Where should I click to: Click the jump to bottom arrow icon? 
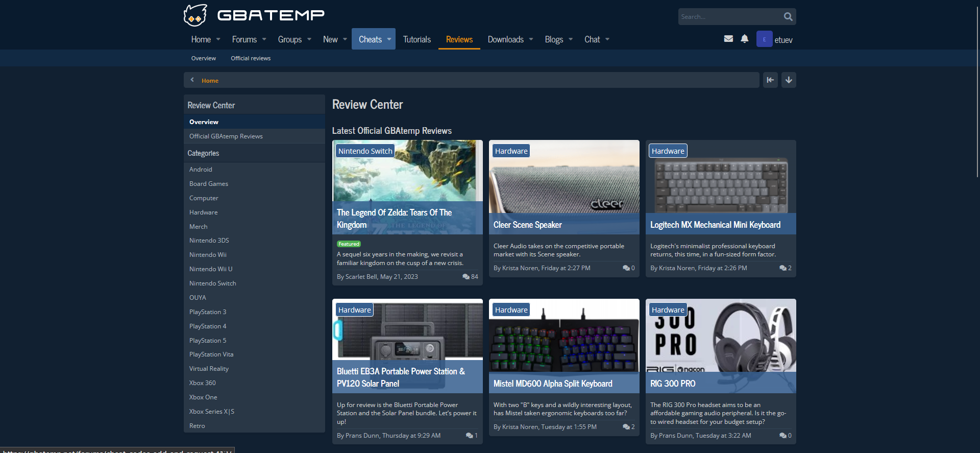(789, 80)
